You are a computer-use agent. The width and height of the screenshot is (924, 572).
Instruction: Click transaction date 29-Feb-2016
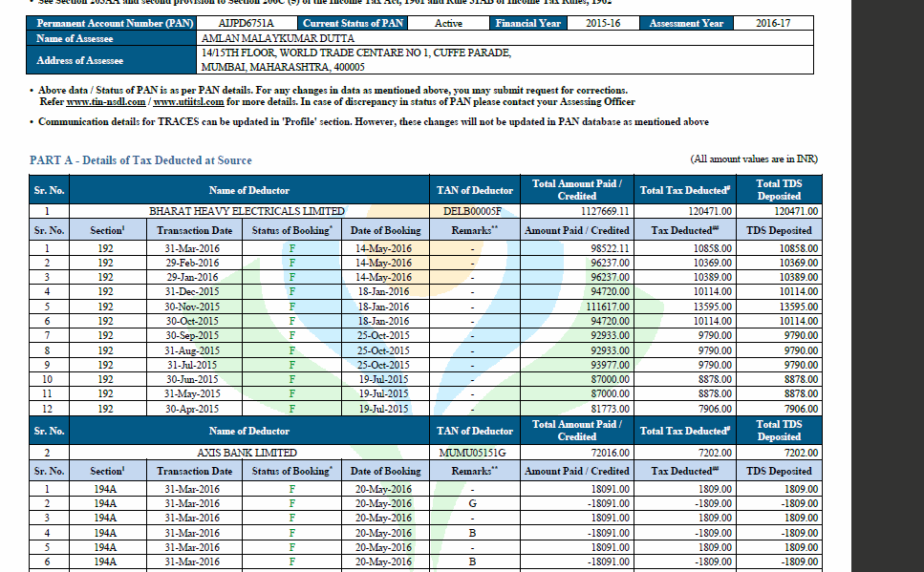click(192, 263)
